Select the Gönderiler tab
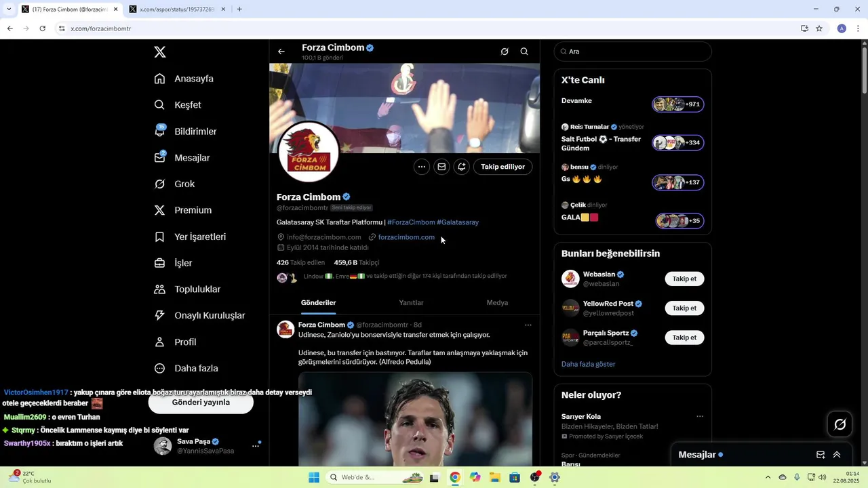The height and width of the screenshot is (488, 868). click(318, 303)
